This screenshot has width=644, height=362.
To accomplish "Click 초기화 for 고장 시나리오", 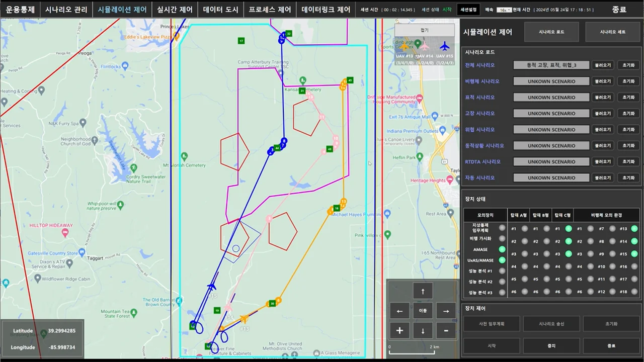I will point(628,114).
